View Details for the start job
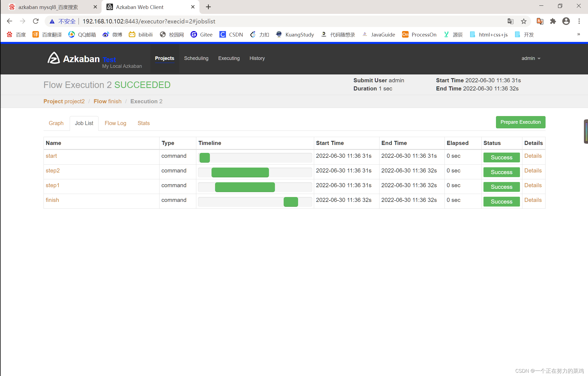The height and width of the screenshot is (376, 588). click(x=533, y=156)
